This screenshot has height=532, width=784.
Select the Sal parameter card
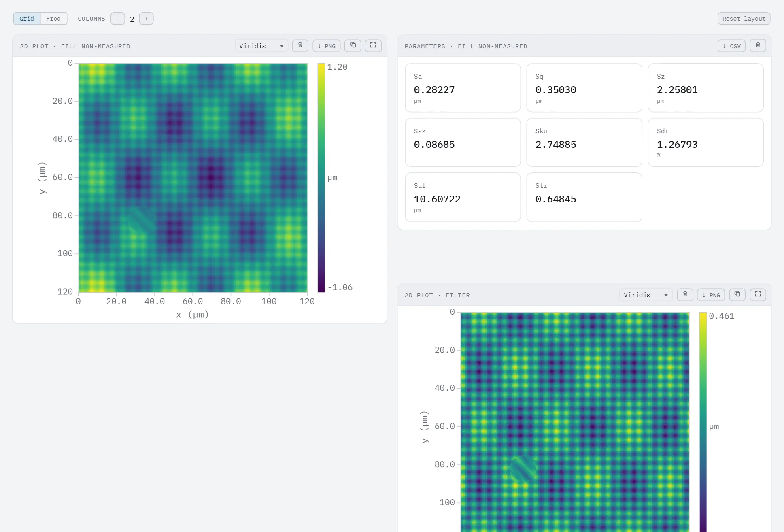click(x=463, y=197)
